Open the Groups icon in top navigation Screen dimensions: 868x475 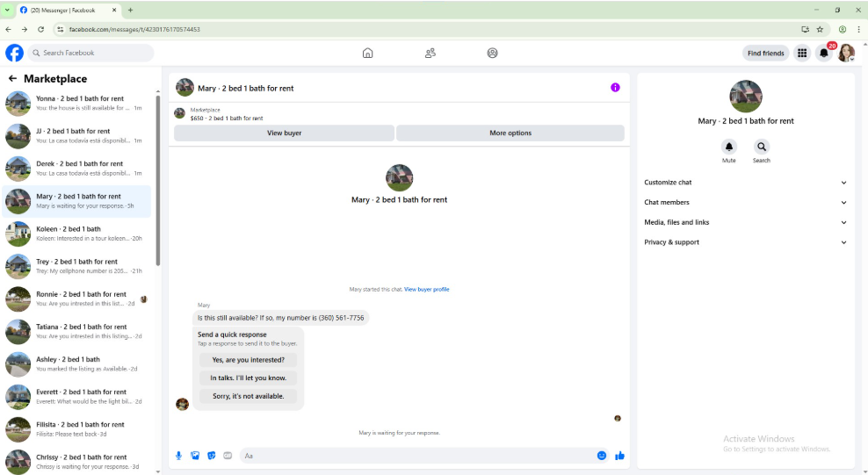492,53
